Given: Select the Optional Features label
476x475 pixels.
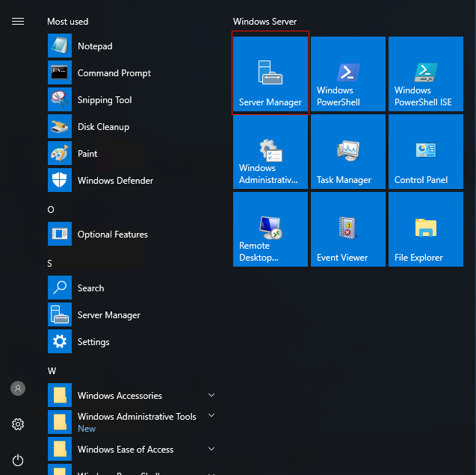Looking at the screenshot, I should 113,235.
